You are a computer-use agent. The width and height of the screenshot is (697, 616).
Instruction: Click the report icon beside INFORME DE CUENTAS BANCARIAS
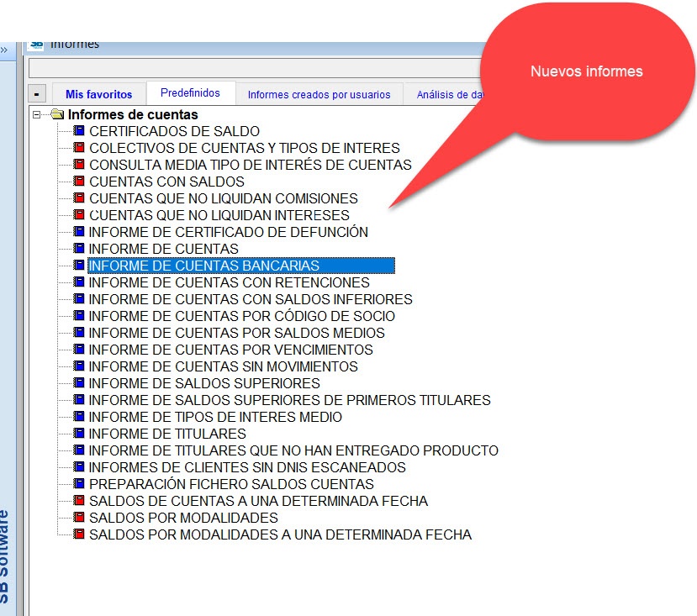78,266
